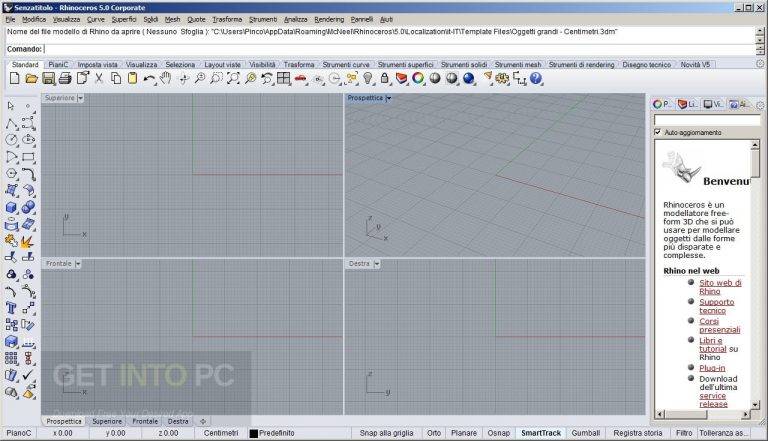Screen dimensions: 768x441
Task: Click the red car named-view icon
Action: (x=301, y=78)
